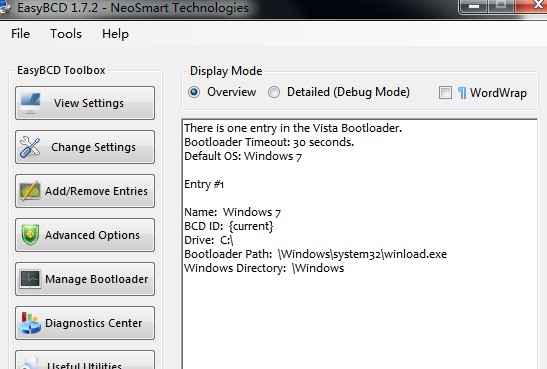Click the 'Bootloader Timeout: 30 seconds.' line
The width and height of the screenshot is (547, 369).
269,142
